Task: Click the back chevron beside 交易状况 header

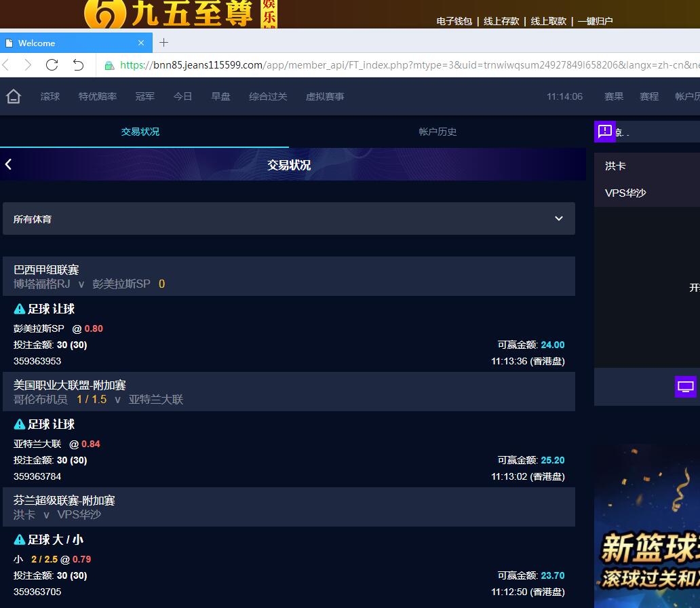Action: click(x=9, y=164)
